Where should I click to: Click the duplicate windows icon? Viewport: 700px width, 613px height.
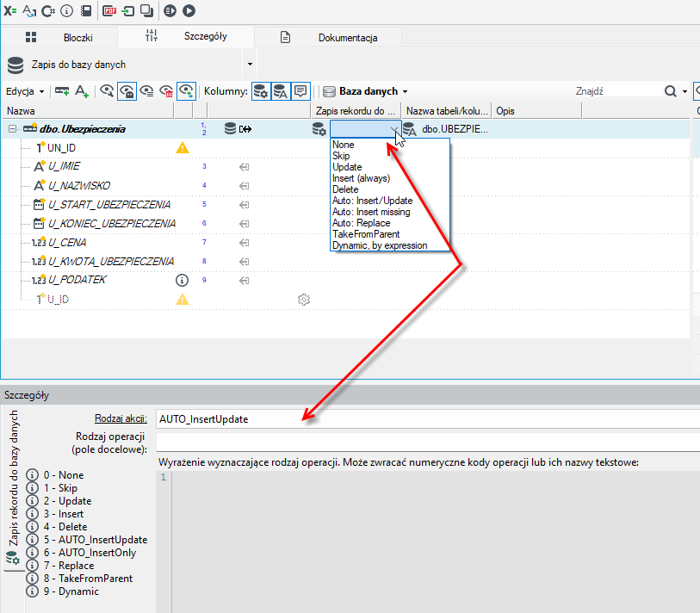pos(147,10)
